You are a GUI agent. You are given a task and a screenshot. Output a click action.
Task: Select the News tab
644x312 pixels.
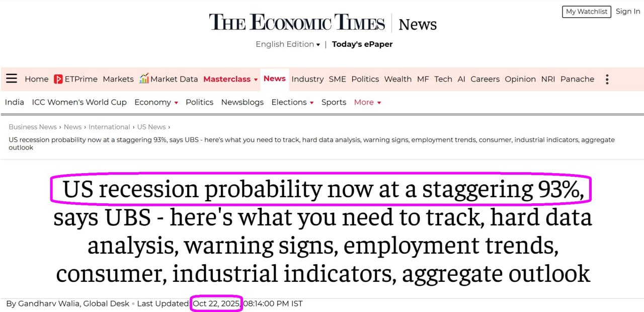tap(275, 79)
